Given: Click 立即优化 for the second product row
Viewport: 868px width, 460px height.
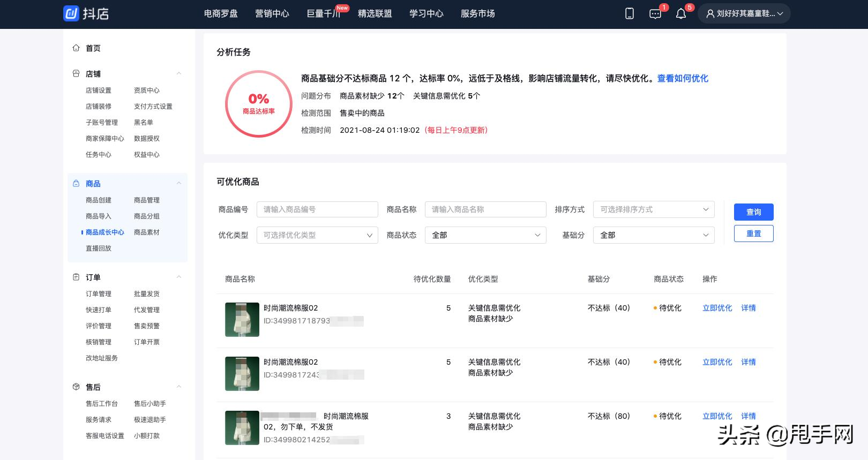Looking at the screenshot, I should coord(717,362).
